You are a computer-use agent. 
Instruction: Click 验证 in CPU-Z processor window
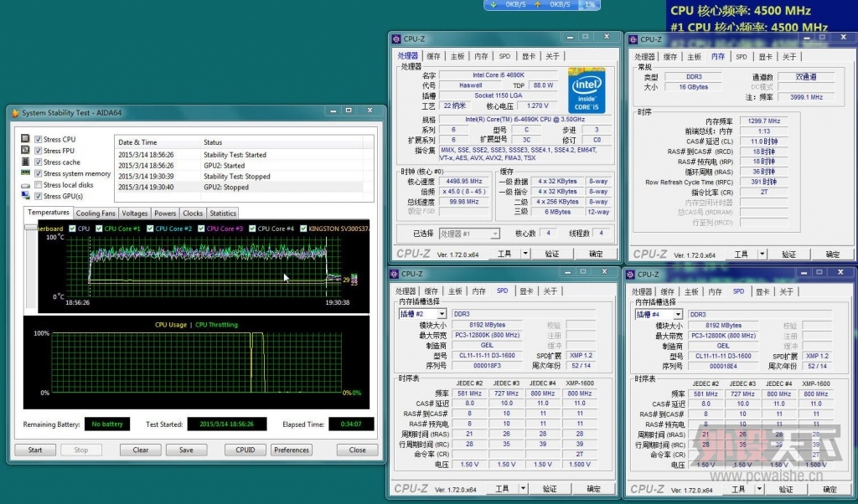pyautogui.click(x=552, y=254)
